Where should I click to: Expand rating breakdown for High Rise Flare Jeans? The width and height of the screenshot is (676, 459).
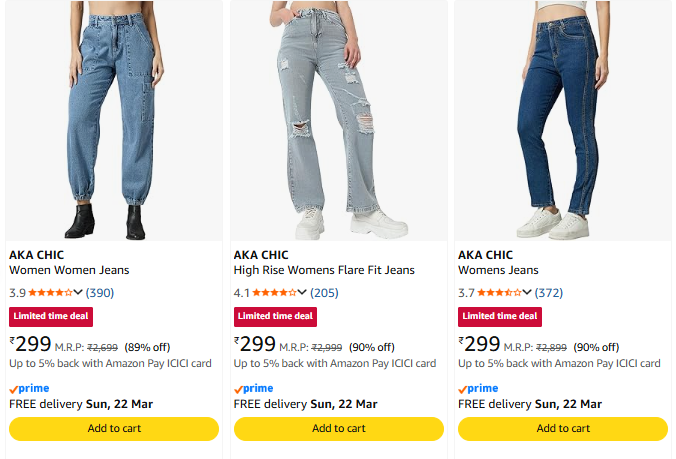coord(303,293)
